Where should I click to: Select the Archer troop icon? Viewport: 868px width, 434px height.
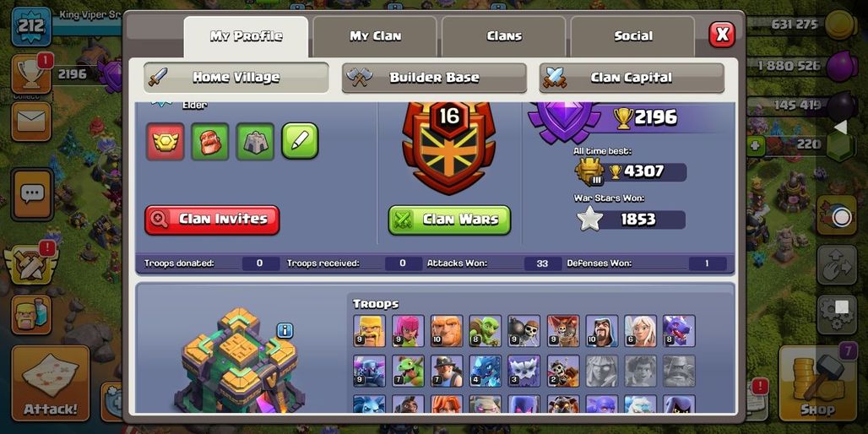[408, 331]
